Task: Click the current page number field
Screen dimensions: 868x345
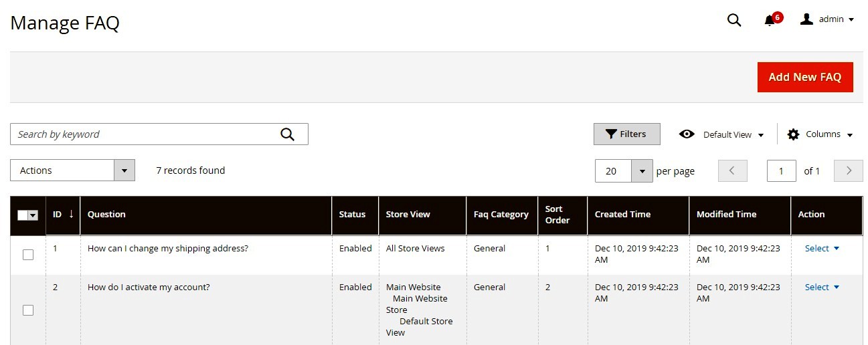Action: tap(781, 171)
